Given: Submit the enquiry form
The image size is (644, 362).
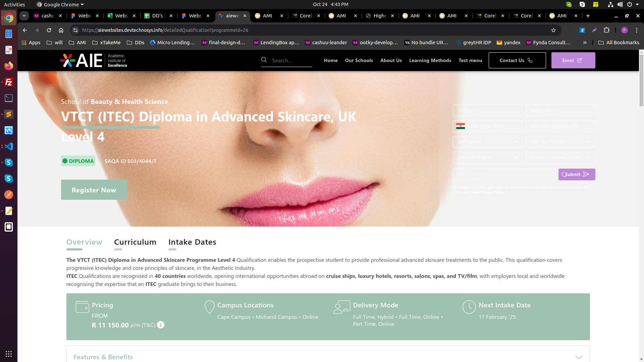Looking at the screenshot, I should (577, 174).
